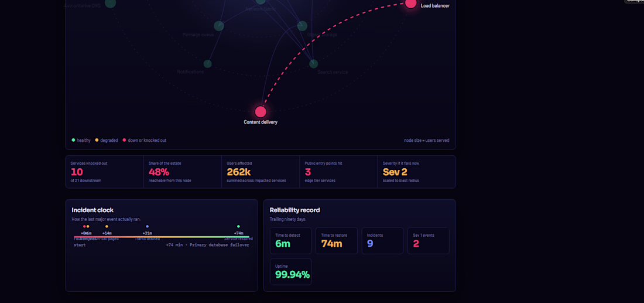The image size is (644, 303).
Task: Click the 'Incident clock' heading
Action: pos(93,210)
